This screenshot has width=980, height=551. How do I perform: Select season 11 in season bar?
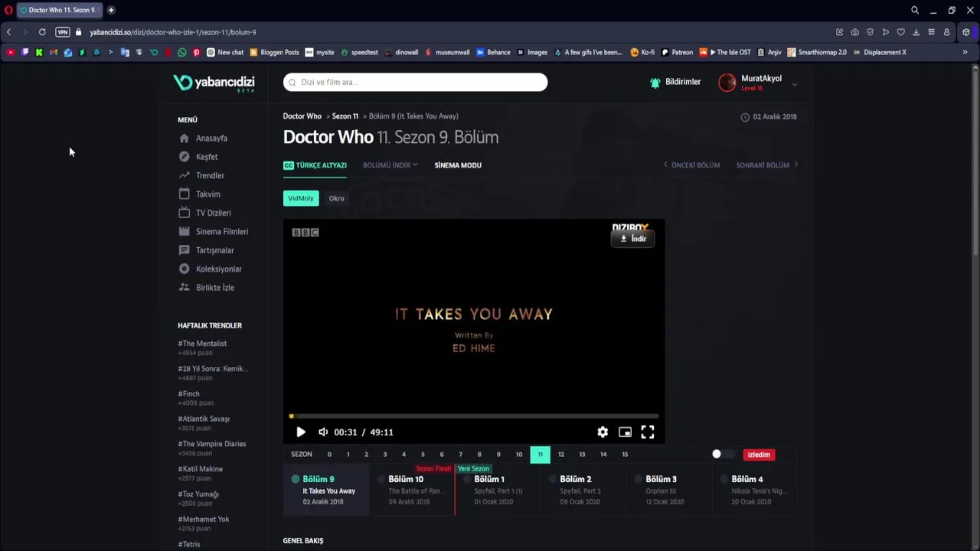(540, 455)
